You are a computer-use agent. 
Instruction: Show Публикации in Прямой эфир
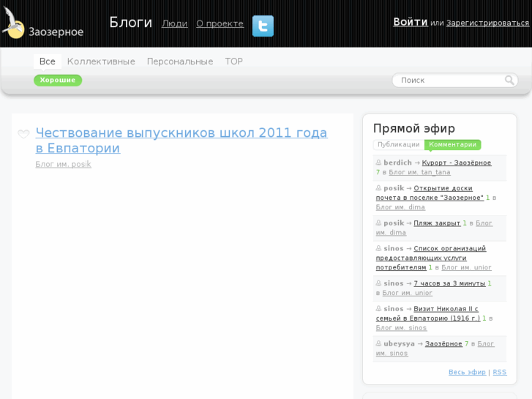(399, 145)
